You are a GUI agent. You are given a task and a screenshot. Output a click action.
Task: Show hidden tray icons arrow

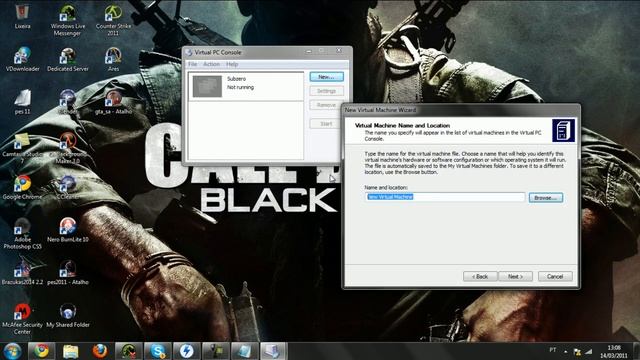point(566,351)
